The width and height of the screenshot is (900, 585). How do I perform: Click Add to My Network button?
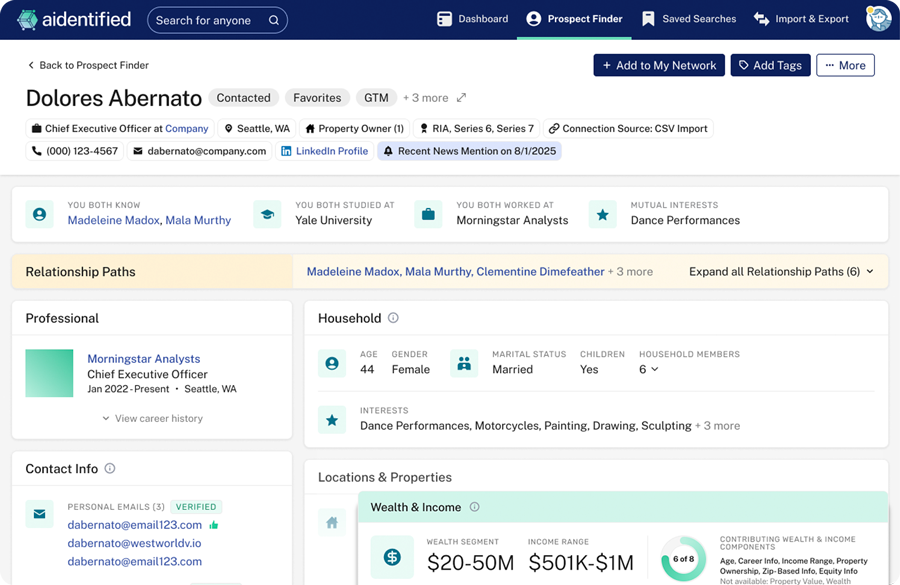point(659,65)
